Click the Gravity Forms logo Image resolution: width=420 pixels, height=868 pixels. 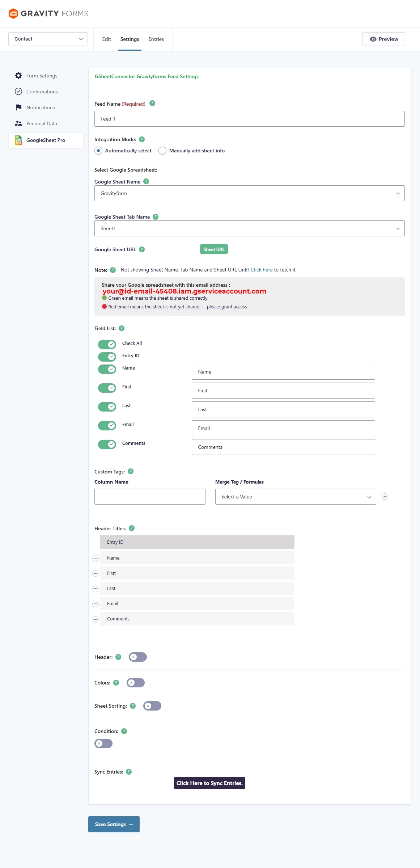click(x=48, y=13)
